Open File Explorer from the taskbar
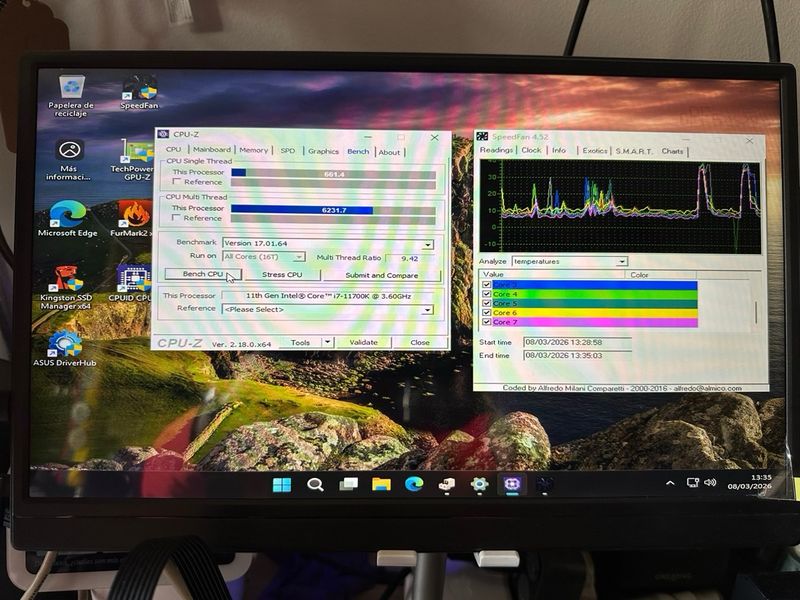Image resolution: width=800 pixels, height=600 pixels. tap(381, 484)
